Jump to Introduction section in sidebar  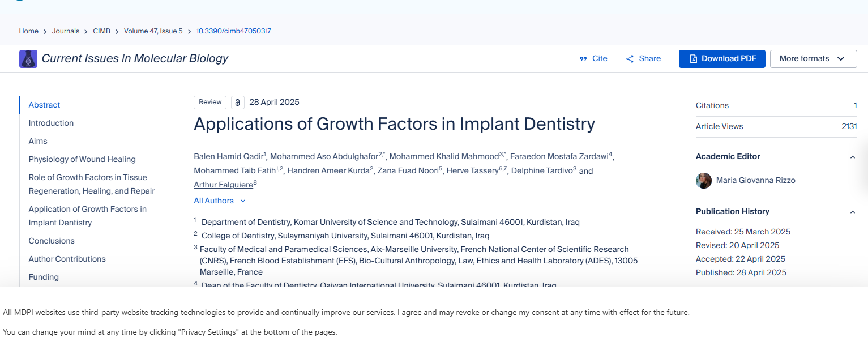click(51, 123)
